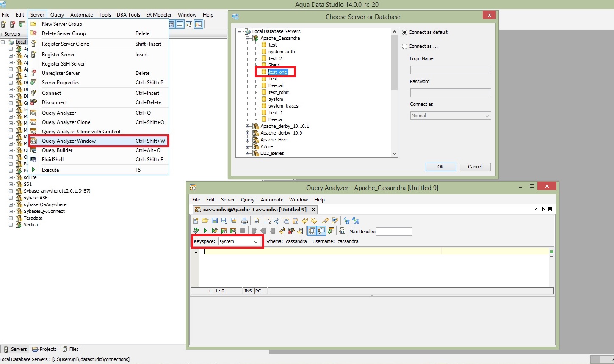This screenshot has height=364, width=614.
Task: Select the Connect as default radio button
Action: [405, 32]
